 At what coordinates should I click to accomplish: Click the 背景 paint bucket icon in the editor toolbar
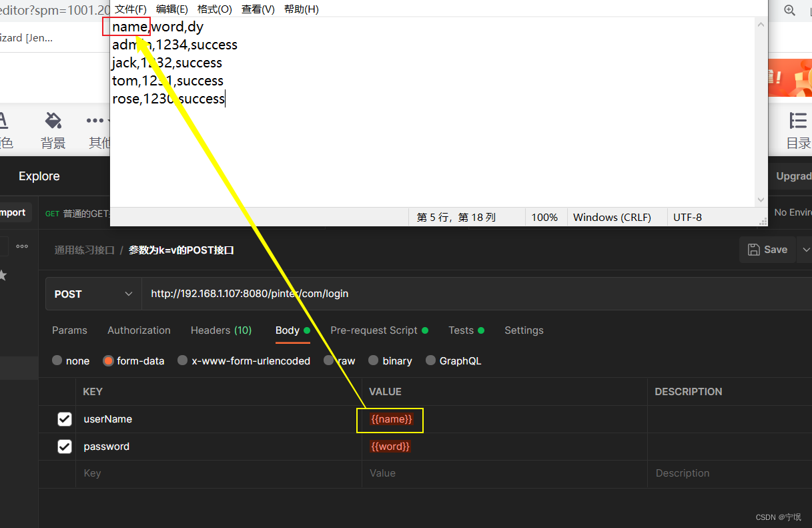[53, 121]
